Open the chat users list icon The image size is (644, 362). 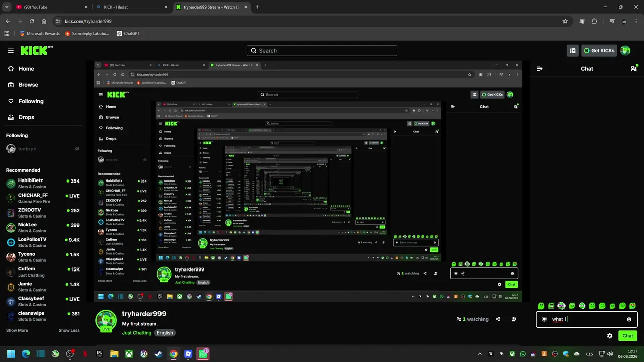[633, 69]
